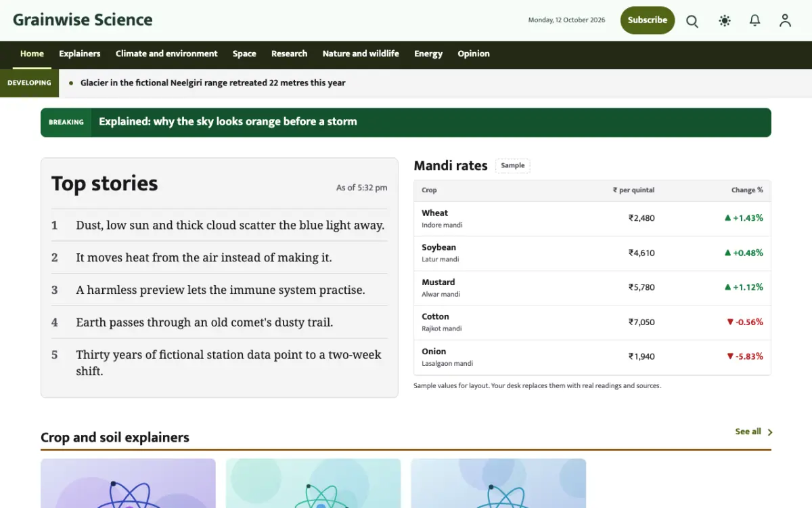Viewport: 812px width, 508px height.
Task: Select the Wheat row label
Action: (434, 213)
